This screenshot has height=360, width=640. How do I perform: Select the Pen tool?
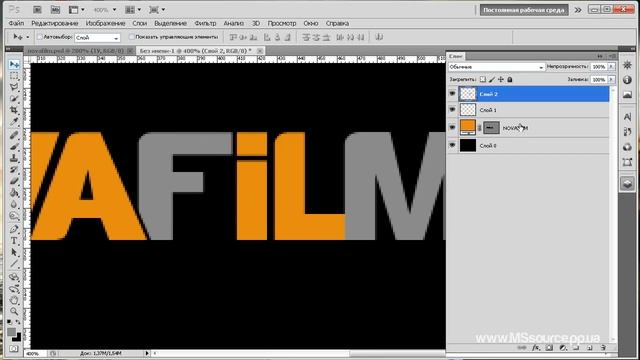[x=14, y=229]
